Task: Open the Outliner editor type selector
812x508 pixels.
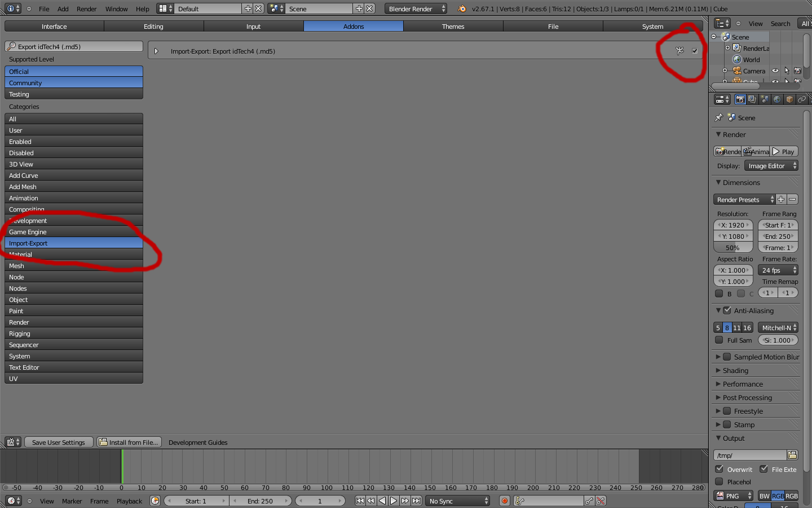Action: pyautogui.click(x=722, y=23)
